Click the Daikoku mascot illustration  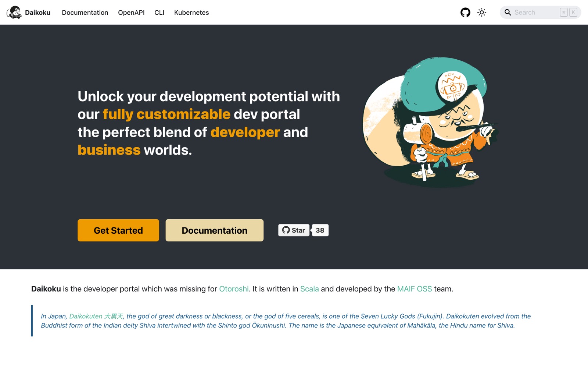coord(430,122)
